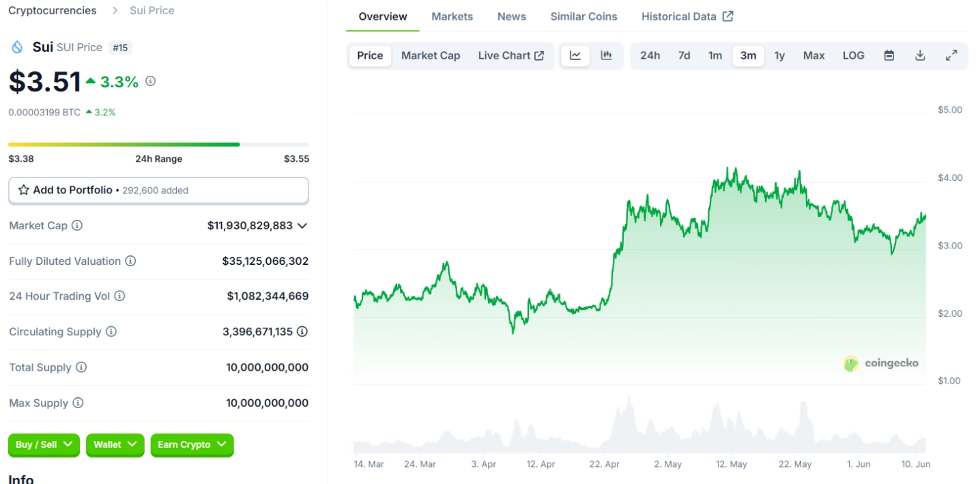Select 7d chart time range

pyautogui.click(x=684, y=55)
